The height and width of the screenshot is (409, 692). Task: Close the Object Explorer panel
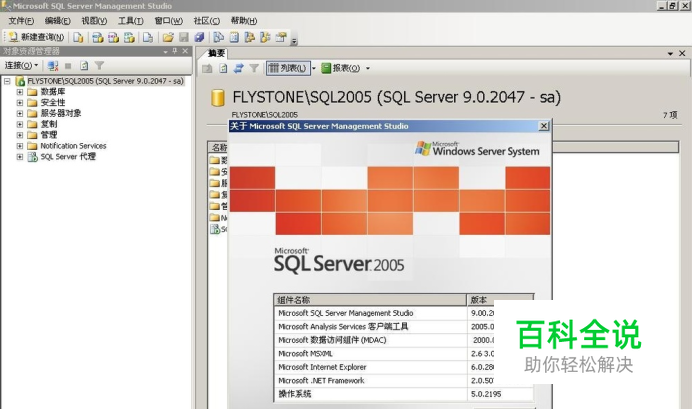pyautogui.click(x=185, y=51)
